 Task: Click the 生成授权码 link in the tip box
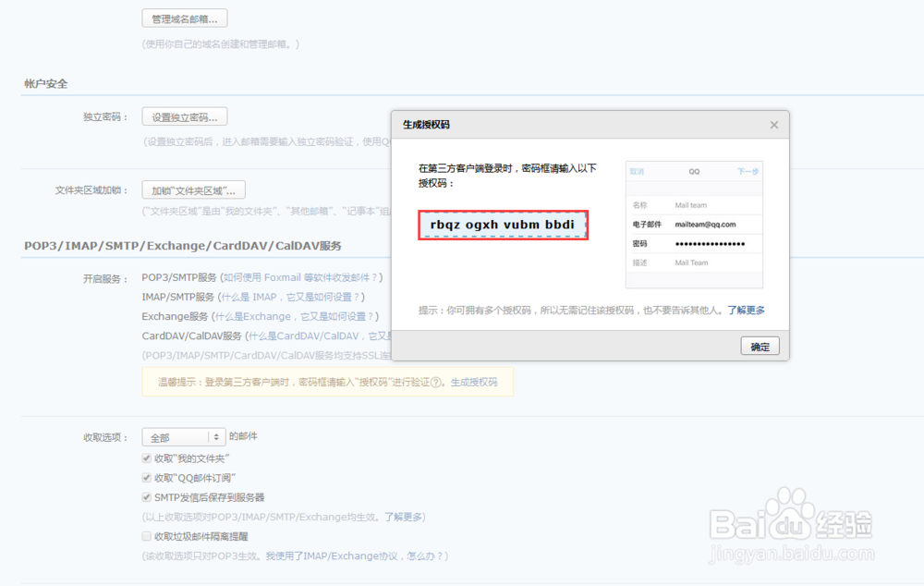pos(474,382)
